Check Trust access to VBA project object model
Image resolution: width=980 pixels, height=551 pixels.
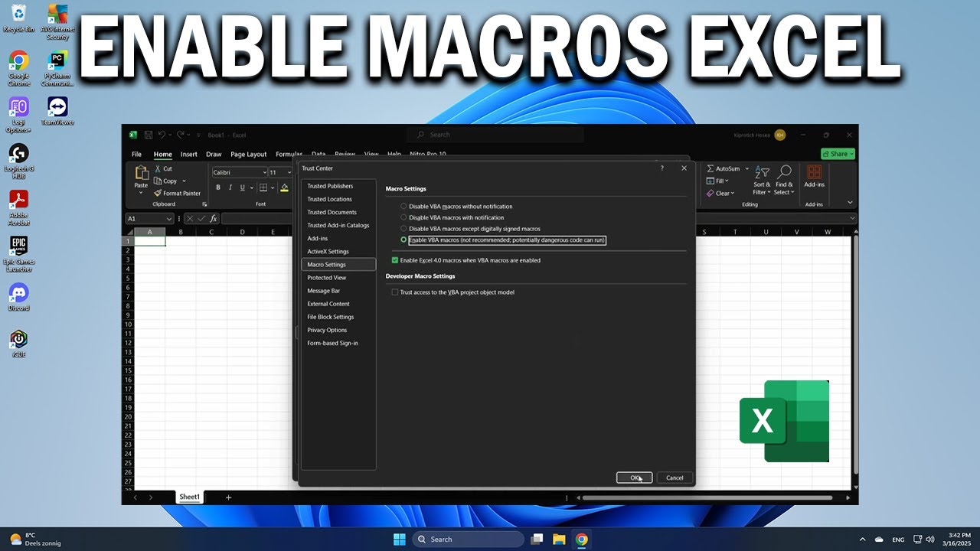(395, 292)
